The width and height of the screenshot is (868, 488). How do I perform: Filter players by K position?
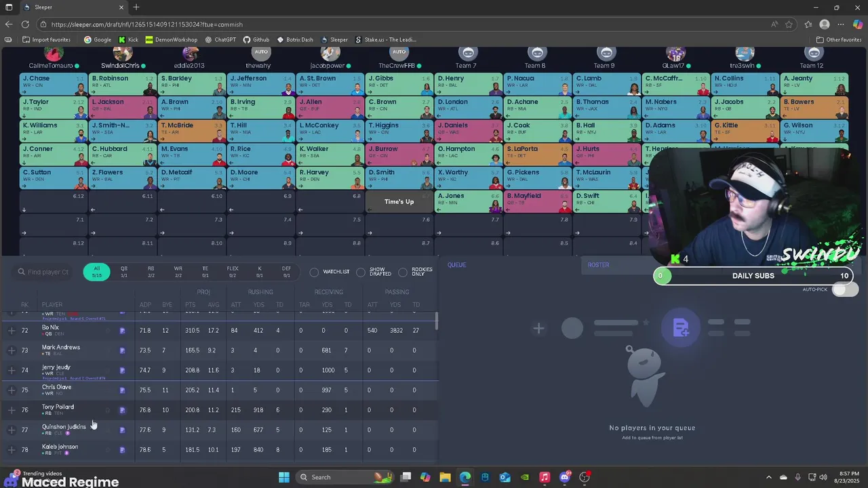point(260,272)
